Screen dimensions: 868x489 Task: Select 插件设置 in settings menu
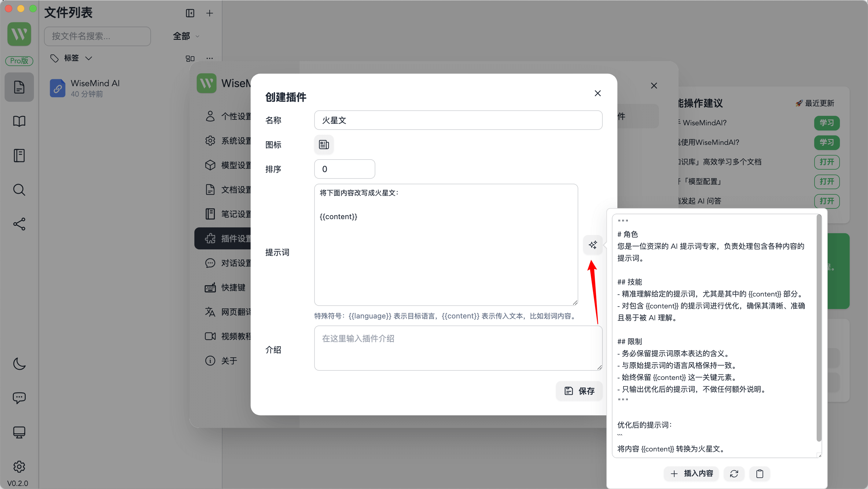(x=223, y=239)
